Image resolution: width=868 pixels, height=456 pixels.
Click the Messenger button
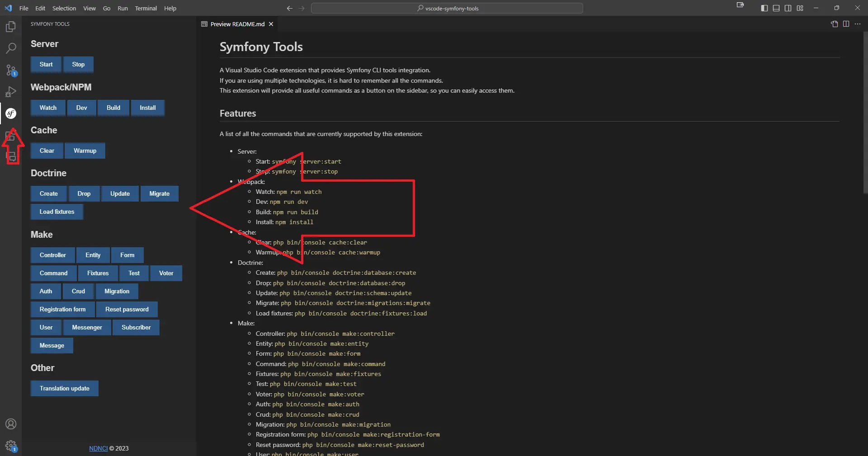(x=87, y=328)
